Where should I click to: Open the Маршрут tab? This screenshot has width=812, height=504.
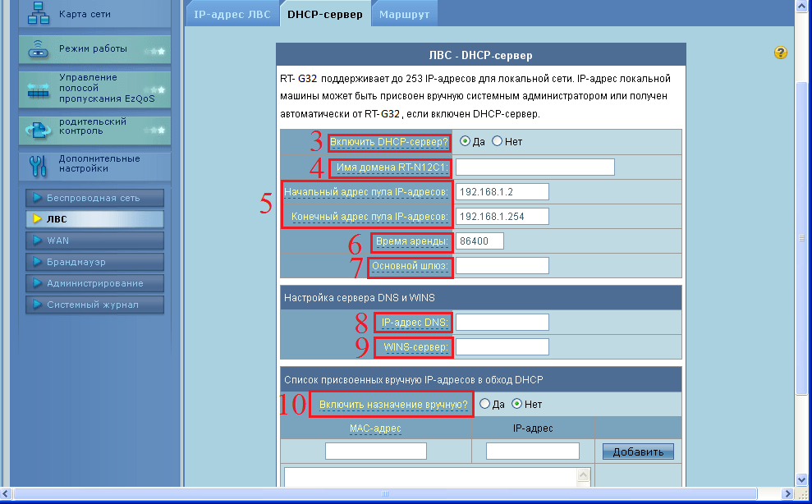404,13
